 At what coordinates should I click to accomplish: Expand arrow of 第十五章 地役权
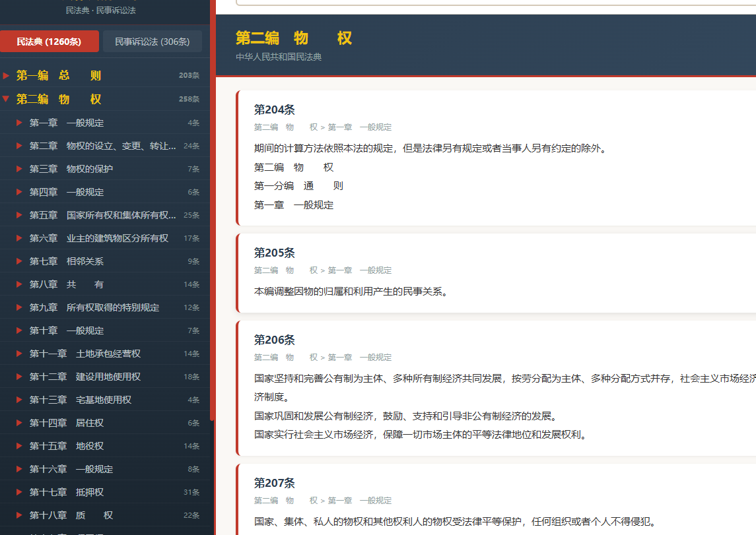19,447
